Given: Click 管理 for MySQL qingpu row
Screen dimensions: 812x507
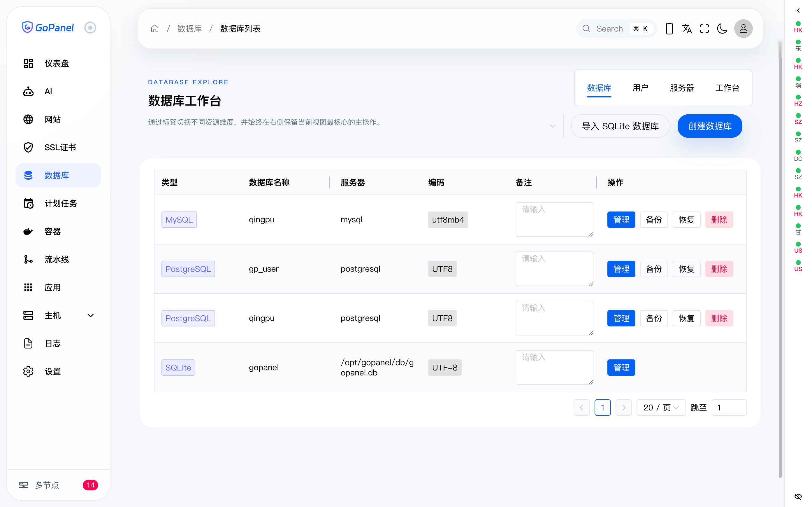Looking at the screenshot, I should coord(621,220).
